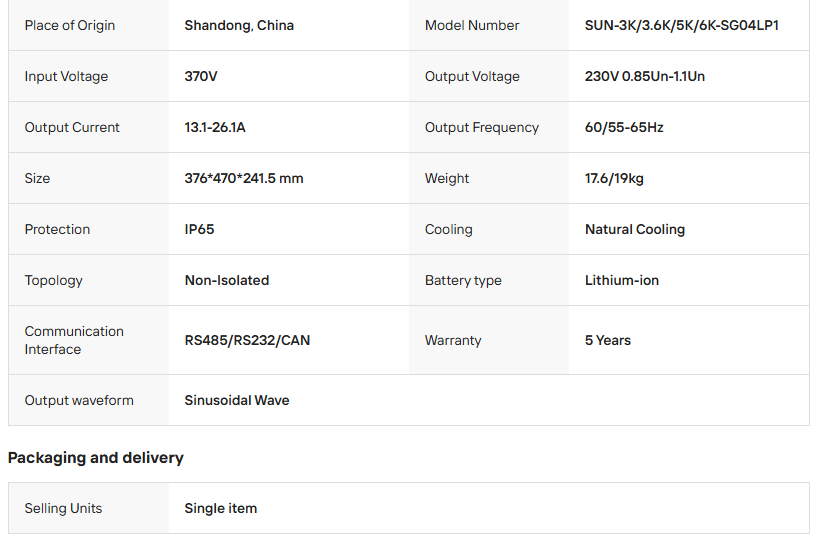Click the "5 Years" warranty value

click(x=607, y=340)
